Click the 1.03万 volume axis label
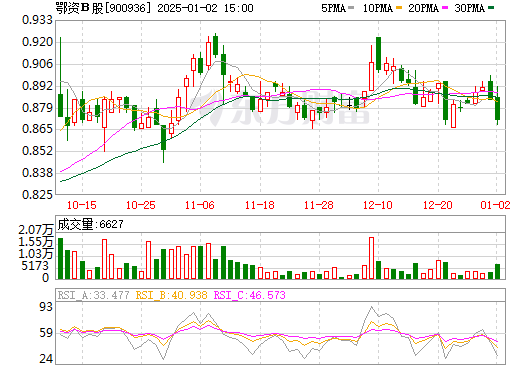 click(x=36, y=254)
